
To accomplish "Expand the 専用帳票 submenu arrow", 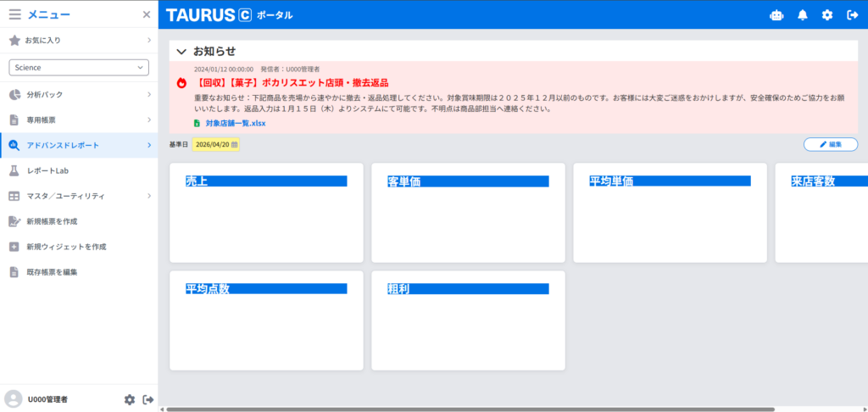I will pyautogui.click(x=149, y=120).
